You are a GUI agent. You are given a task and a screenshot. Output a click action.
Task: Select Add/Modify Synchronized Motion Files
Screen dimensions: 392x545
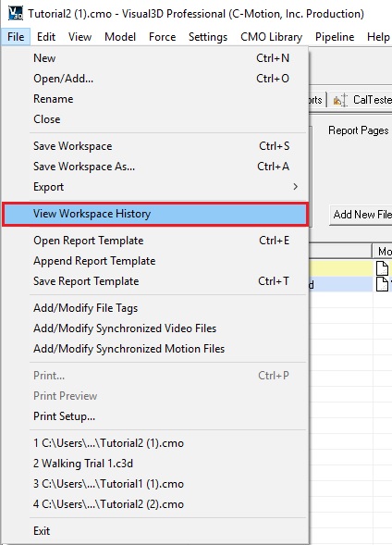(x=155, y=349)
